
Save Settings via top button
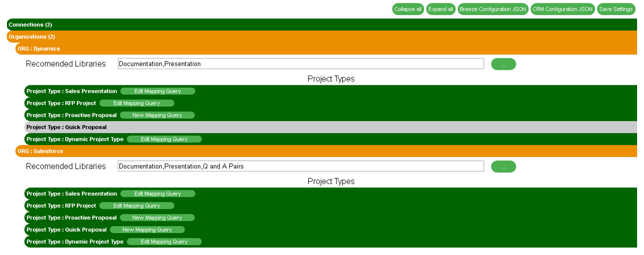point(616,9)
